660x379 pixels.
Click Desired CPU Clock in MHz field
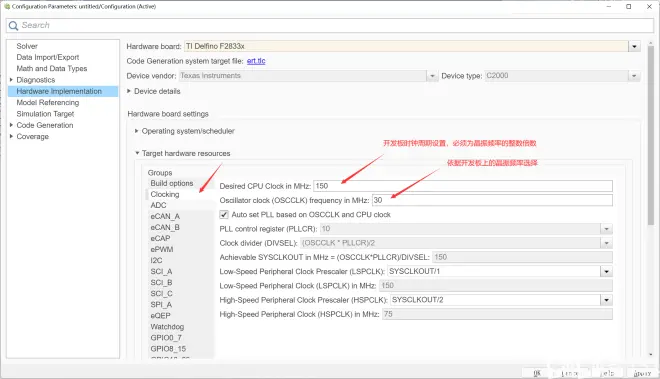tap(463, 186)
